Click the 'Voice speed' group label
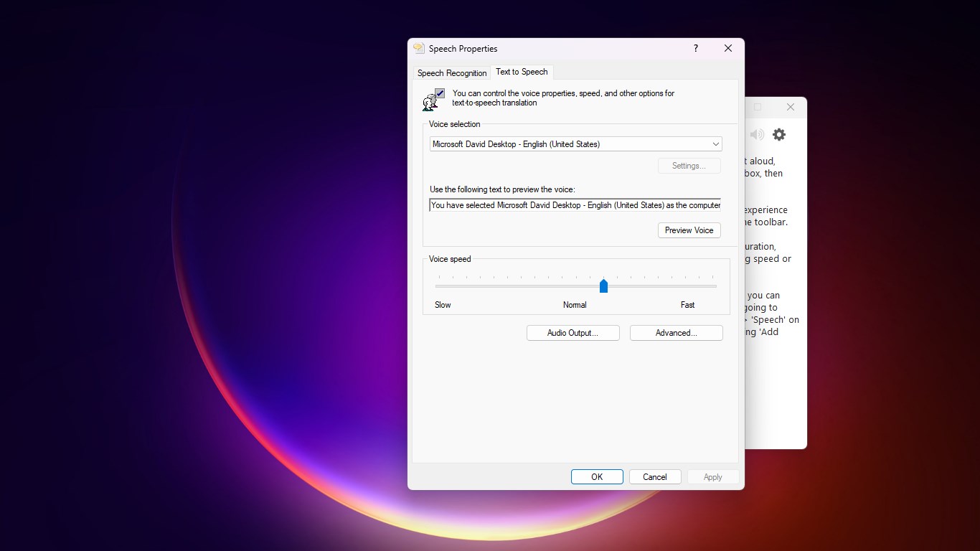This screenshot has width=980, height=551. 450,259
